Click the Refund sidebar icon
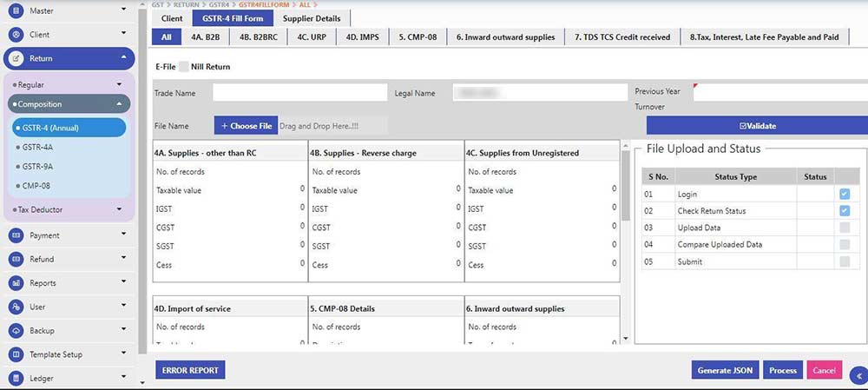 tap(16, 259)
